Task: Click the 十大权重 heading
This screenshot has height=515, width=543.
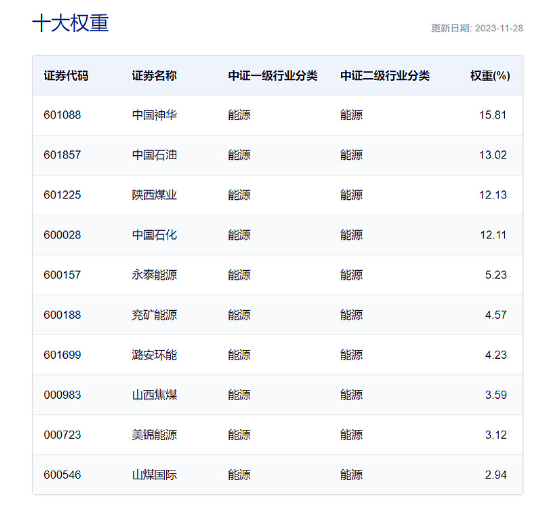Action: point(70,23)
